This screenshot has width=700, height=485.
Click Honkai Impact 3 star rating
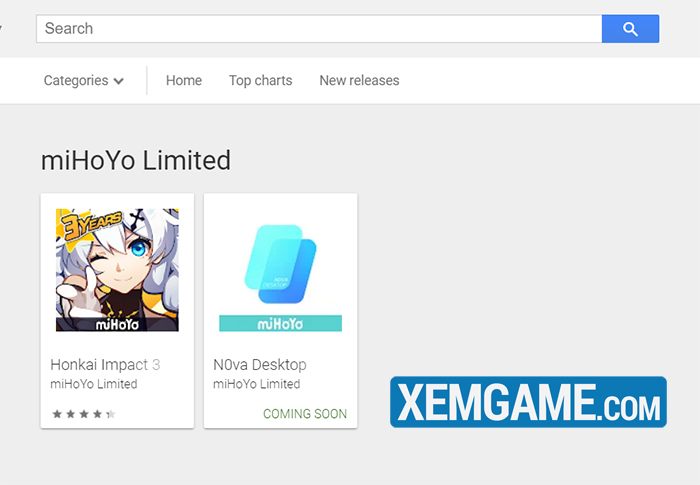tap(84, 414)
